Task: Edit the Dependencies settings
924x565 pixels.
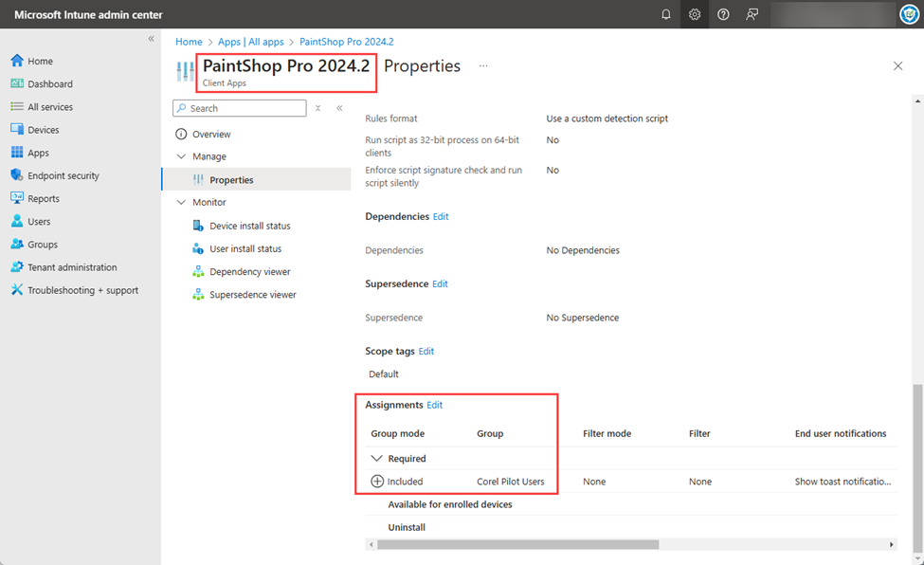Action: click(439, 215)
